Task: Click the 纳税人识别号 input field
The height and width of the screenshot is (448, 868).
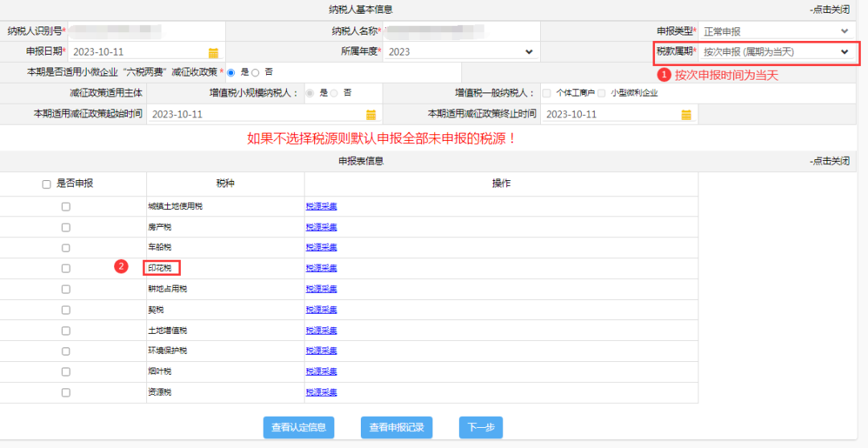Action: click(x=145, y=31)
